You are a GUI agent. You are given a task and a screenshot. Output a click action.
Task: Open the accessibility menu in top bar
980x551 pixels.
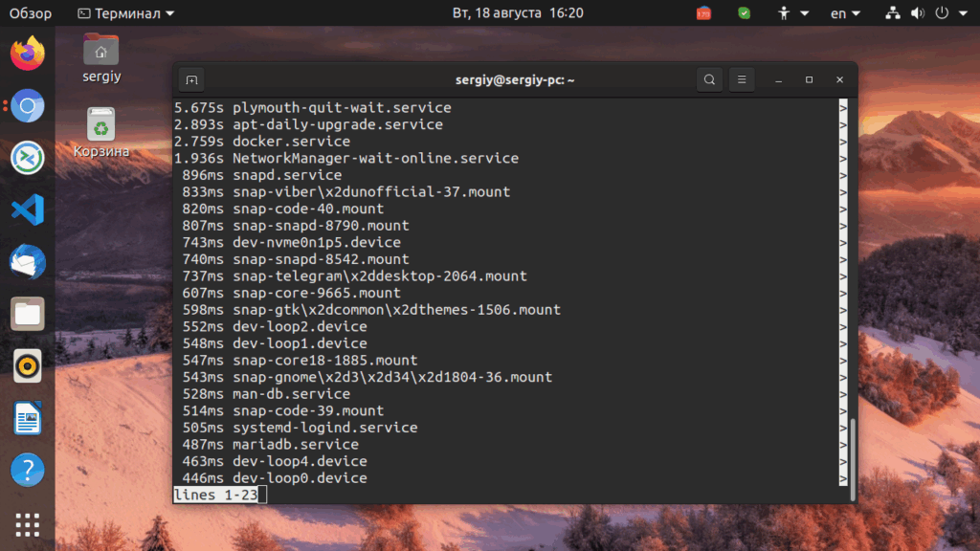click(792, 13)
